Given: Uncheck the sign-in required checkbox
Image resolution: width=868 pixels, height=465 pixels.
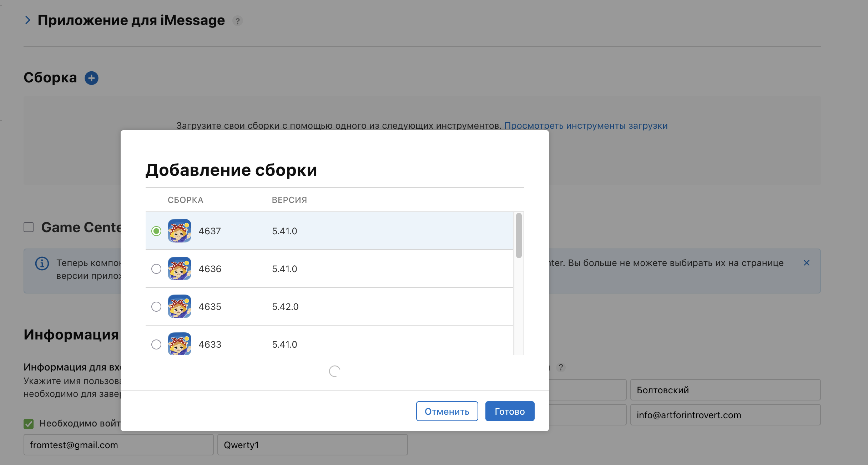Looking at the screenshot, I should pyautogui.click(x=29, y=424).
